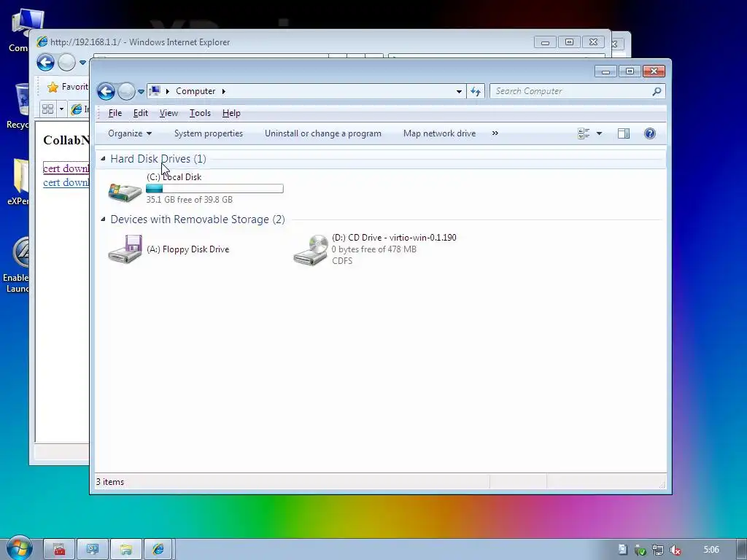
Task: Go back in the Explorer window
Action: (x=106, y=91)
